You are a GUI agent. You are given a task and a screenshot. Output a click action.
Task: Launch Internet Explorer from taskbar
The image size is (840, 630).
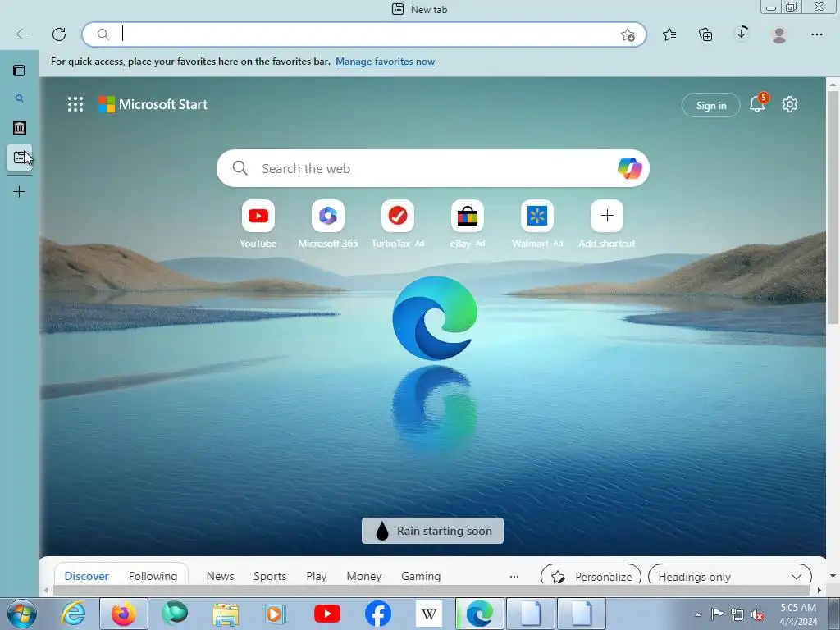(73, 614)
